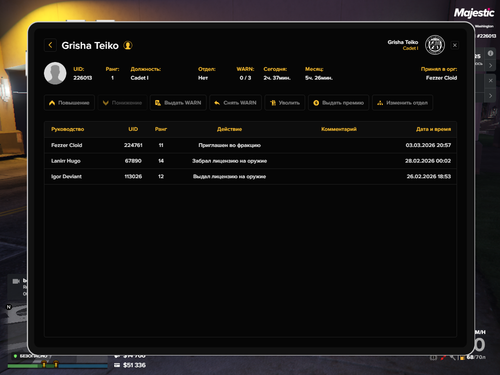Click the date 28.02.2026 00:02
Screen dimensions: 500x375
coord(428,161)
